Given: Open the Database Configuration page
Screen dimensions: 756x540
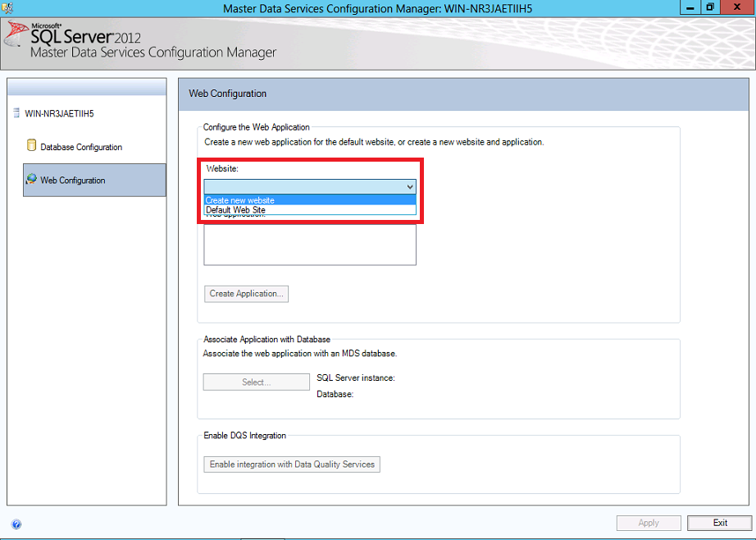Looking at the screenshot, I should 81,147.
